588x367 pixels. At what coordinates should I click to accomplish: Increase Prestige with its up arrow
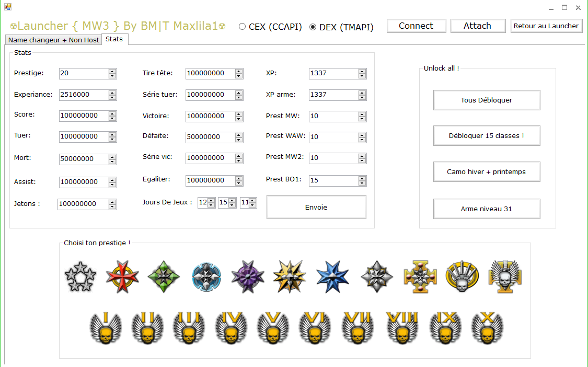click(112, 71)
